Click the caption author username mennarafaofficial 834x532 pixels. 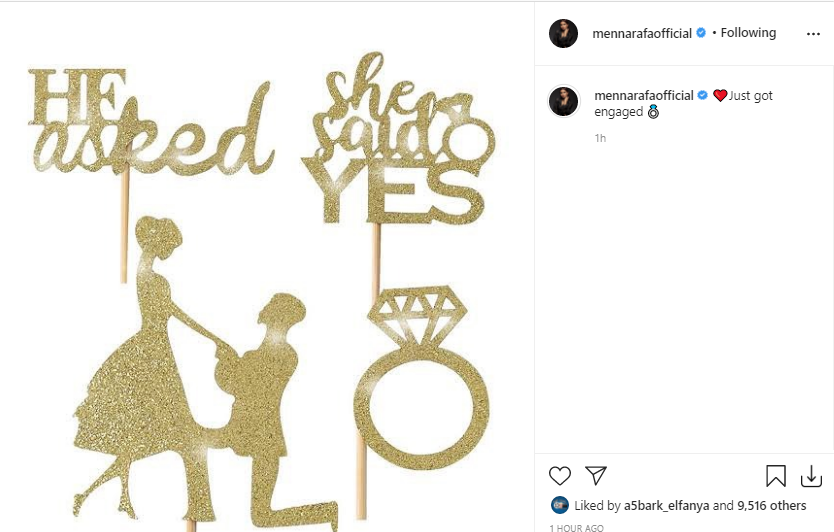pyautogui.click(x=643, y=96)
